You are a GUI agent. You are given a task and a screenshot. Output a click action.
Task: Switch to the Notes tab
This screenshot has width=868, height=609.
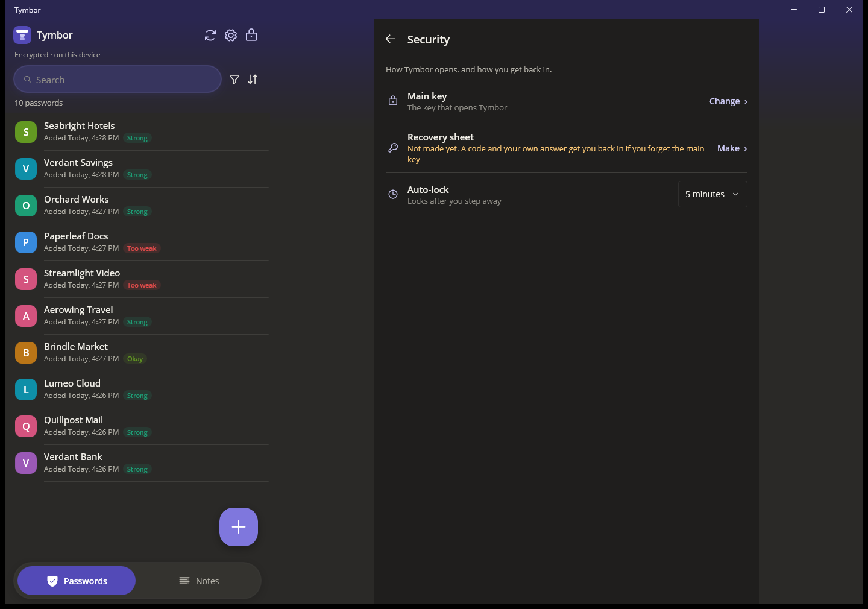tap(199, 581)
